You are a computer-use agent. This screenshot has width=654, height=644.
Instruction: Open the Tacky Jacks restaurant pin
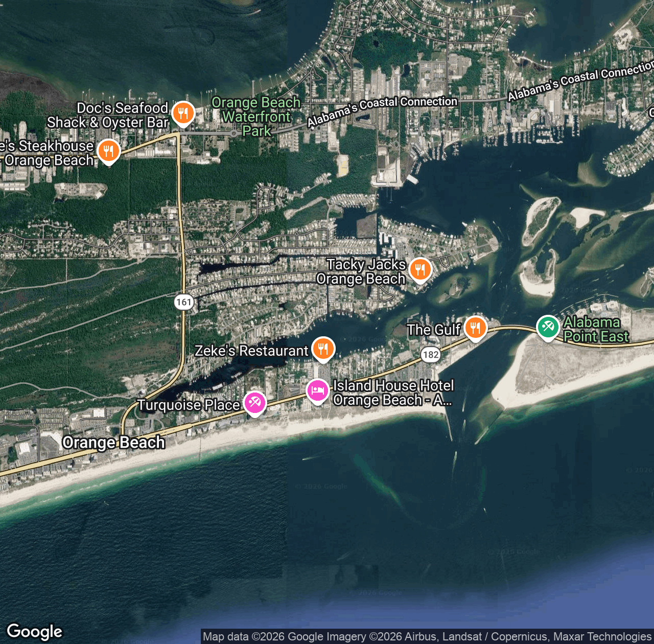[420, 269]
